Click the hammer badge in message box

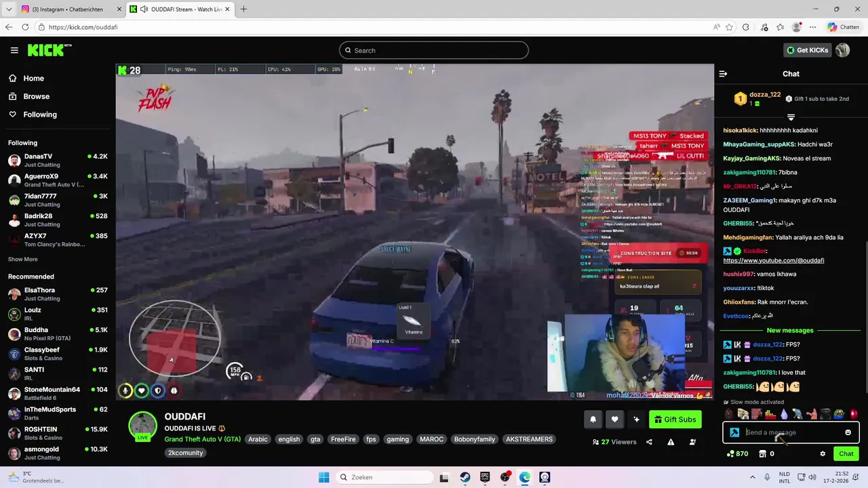pyautogui.click(x=734, y=432)
